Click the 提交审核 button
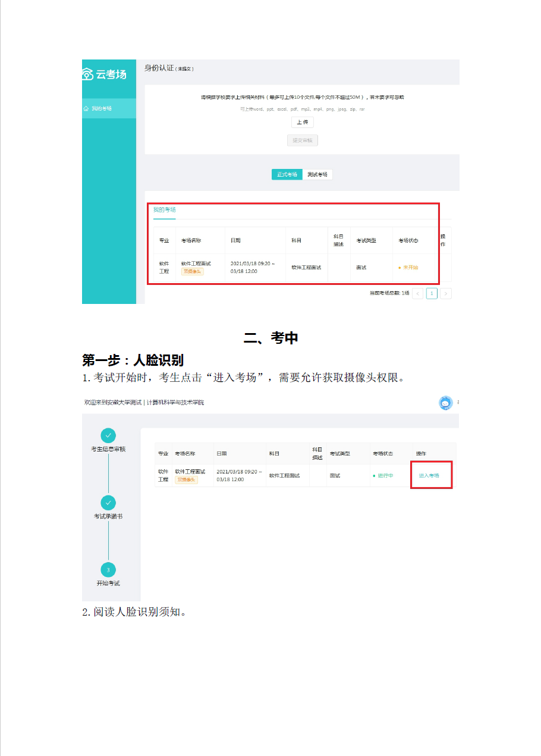Image resolution: width=541 pixels, height=756 pixels. point(303,140)
